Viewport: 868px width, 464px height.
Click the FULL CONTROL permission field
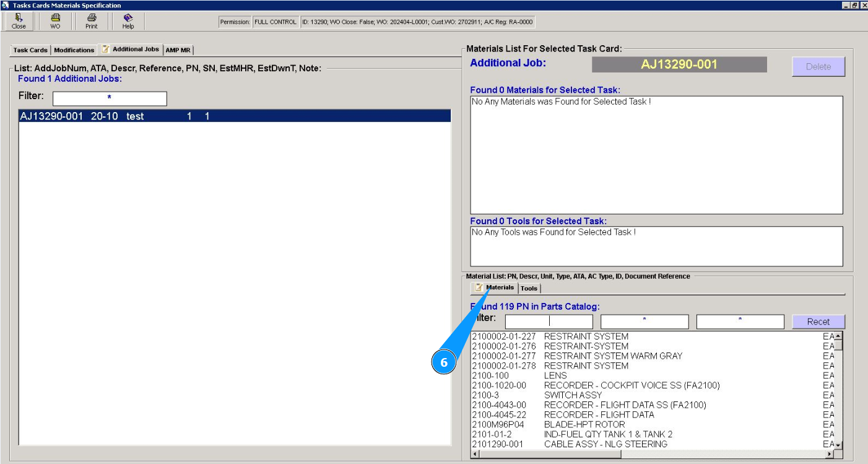pos(276,22)
